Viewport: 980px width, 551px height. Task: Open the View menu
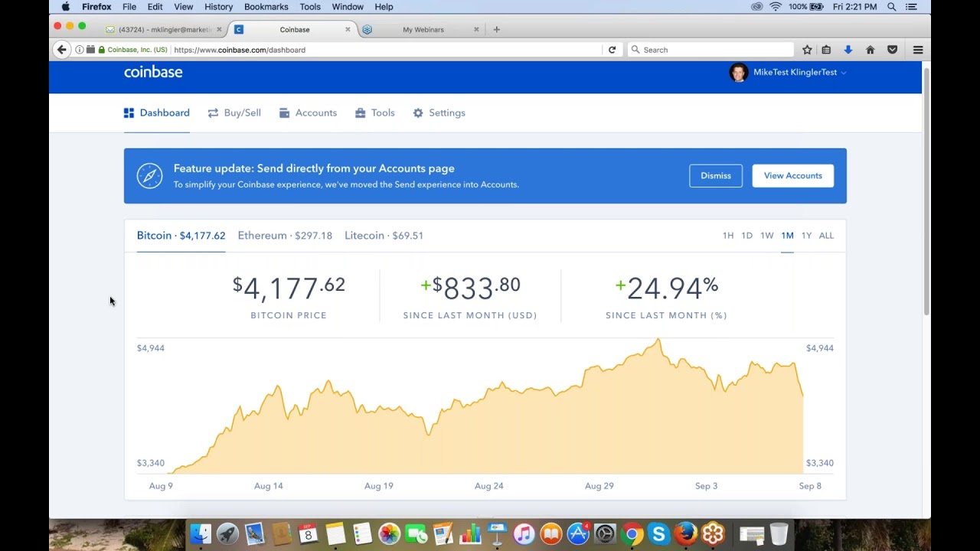pos(184,7)
